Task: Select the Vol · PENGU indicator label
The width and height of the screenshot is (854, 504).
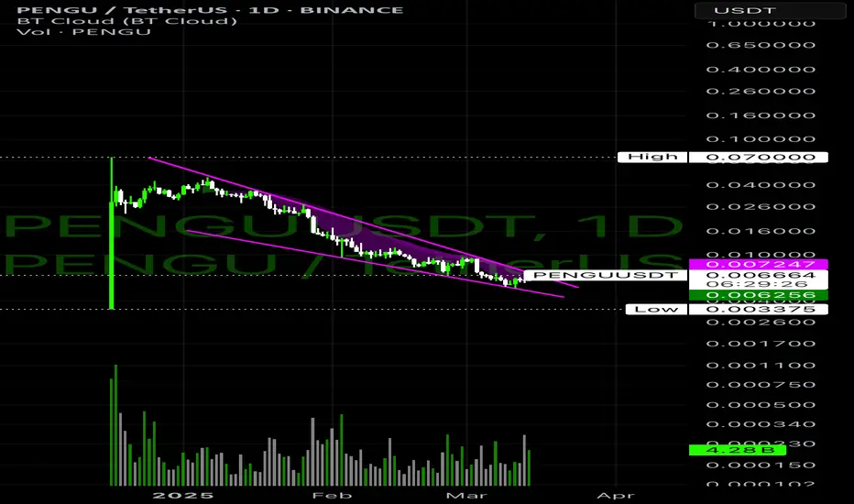Action: tap(84, 31)
